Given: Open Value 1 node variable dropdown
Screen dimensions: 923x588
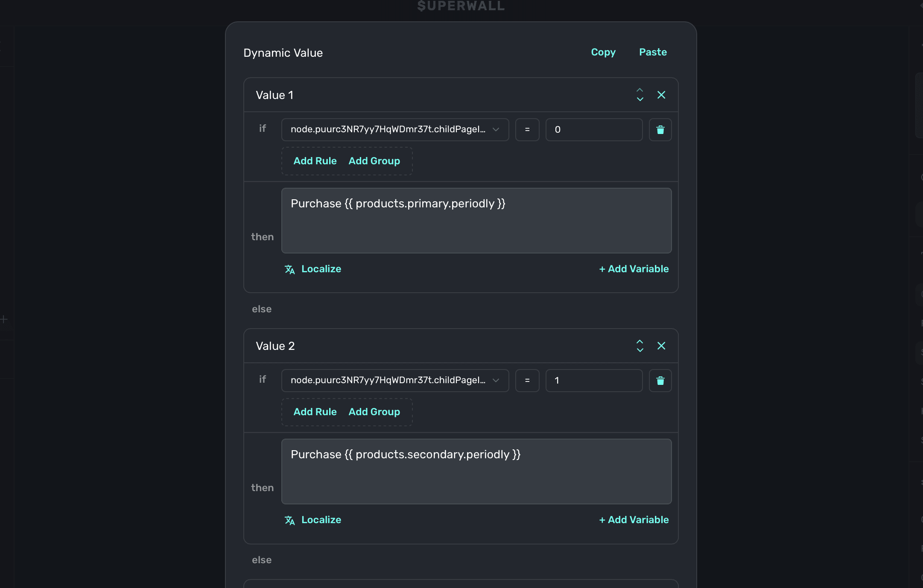Looking at the screenshot, I should (394, 130).
